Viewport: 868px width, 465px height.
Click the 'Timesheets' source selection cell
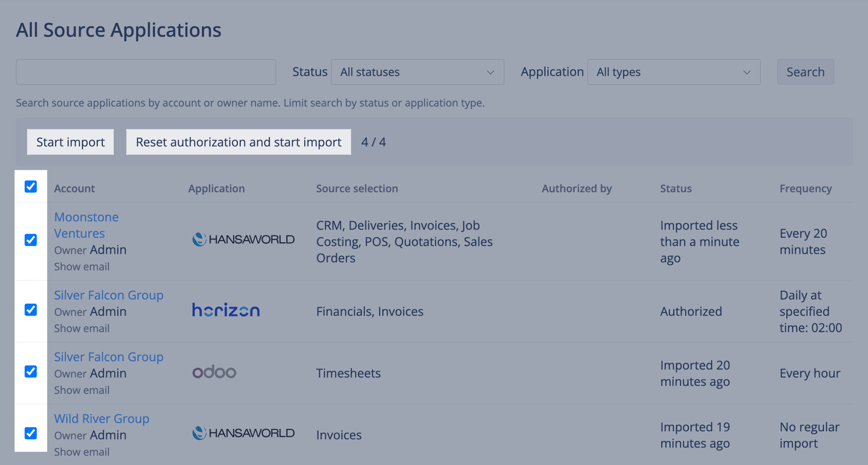pos(348,373)
